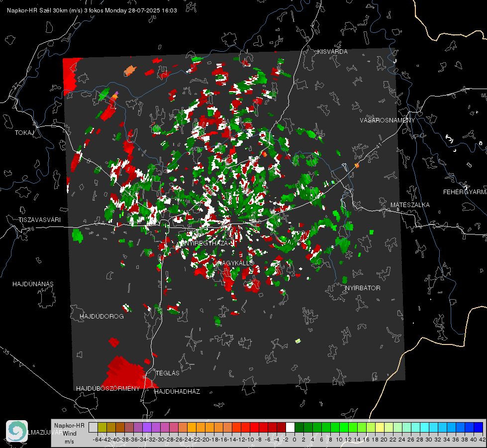Select the olive swatch between -64 and -42
This screenshot has height=448, width=487.
coord(102,427)
